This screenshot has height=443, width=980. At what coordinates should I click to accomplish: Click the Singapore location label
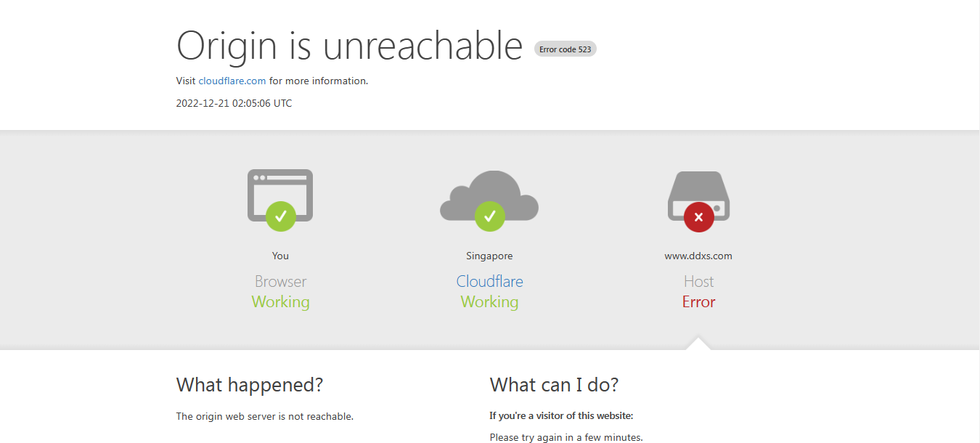489,256
